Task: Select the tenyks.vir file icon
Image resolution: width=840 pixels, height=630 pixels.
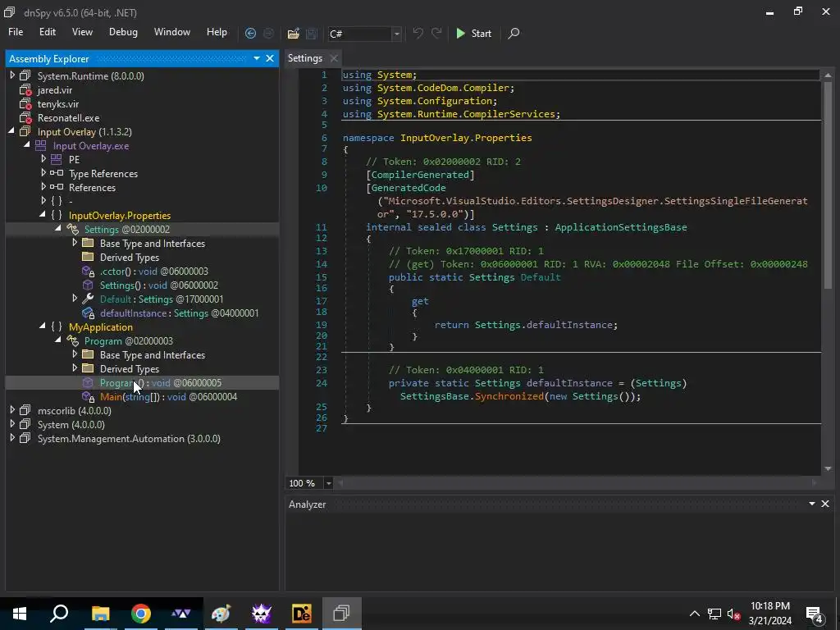Action: (25, 104)
